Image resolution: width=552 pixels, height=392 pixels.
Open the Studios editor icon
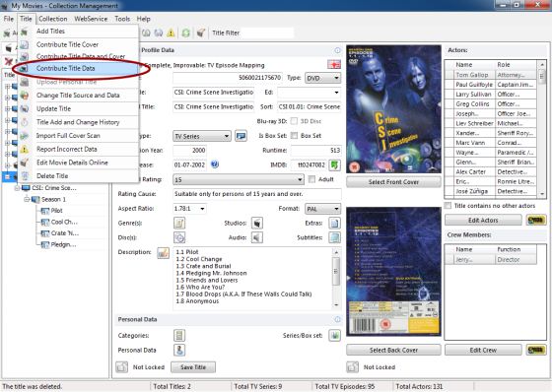tap(257, 223)
